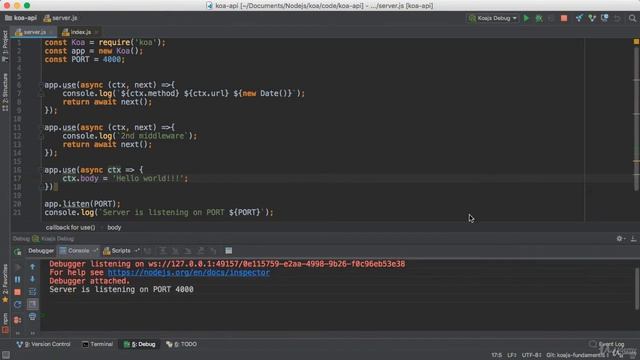
Task: Close the index.js tab
Action: (96, 32)
